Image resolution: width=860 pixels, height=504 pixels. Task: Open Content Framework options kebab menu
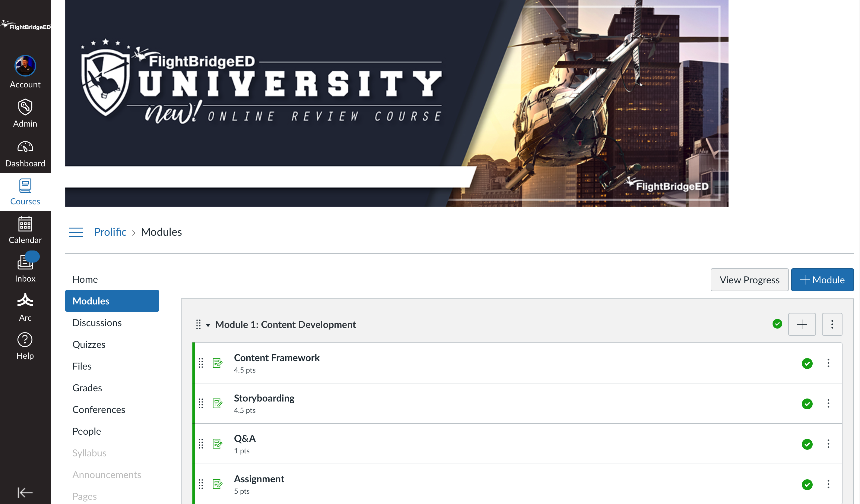click(828, 363)
